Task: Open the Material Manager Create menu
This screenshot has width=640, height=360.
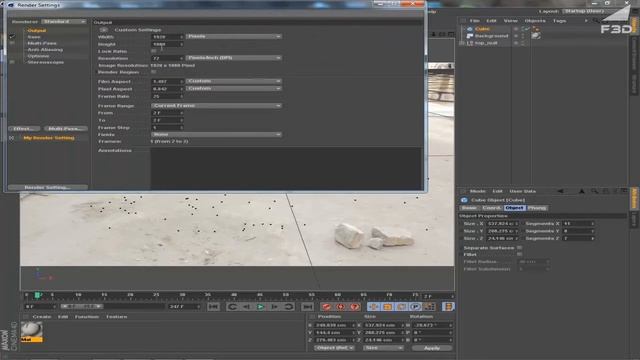Action: click(41, 316)
